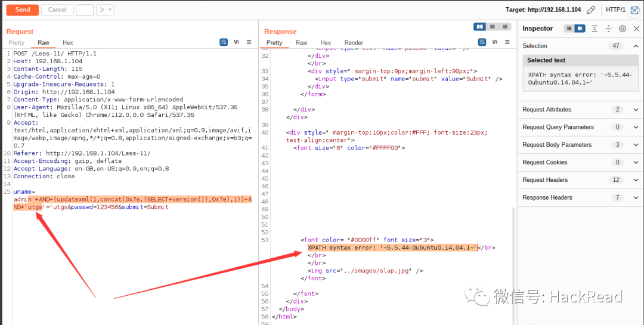Switch to Response Hex tab
This screenshot has height=325, width=644.
[x=326, y=42]
